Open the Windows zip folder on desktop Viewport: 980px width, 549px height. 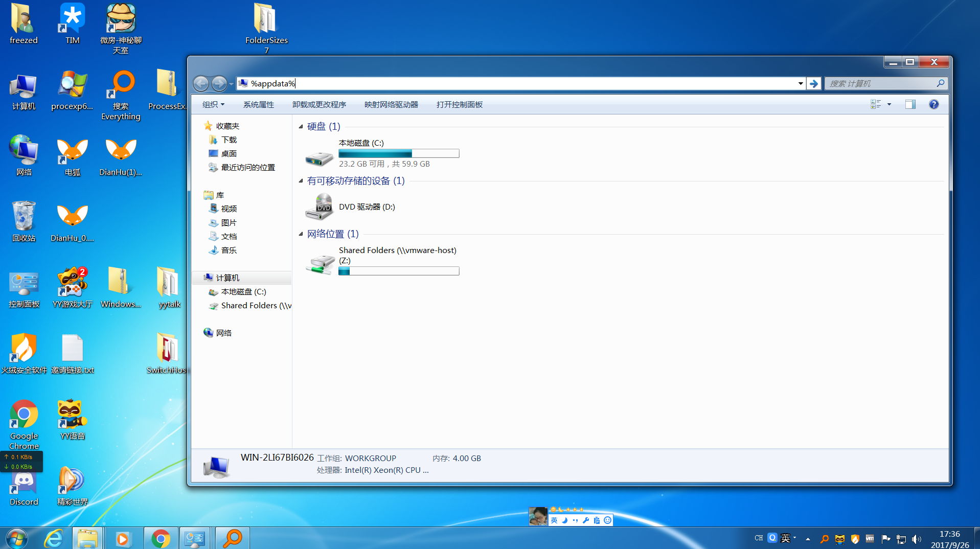(x=121, y=288)
